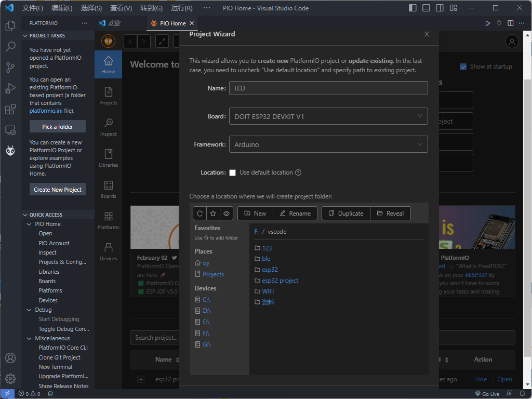Open the PIO account profile icon
This screenshot has width=532, height=399.
(x=512, y=42)
